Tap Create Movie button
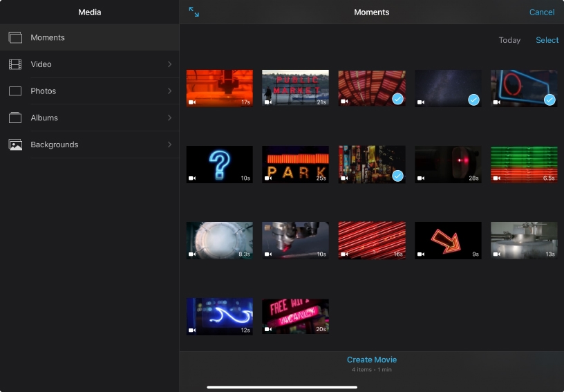 coord(372,360)
